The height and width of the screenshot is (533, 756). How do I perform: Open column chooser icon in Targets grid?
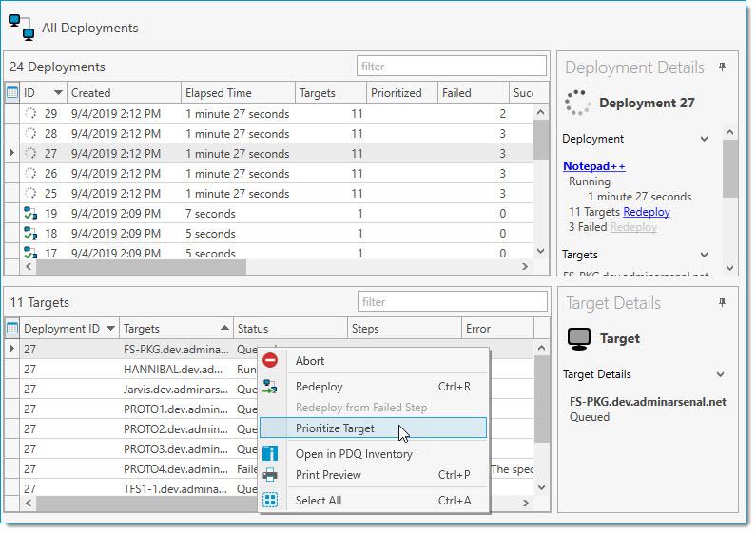12,328
